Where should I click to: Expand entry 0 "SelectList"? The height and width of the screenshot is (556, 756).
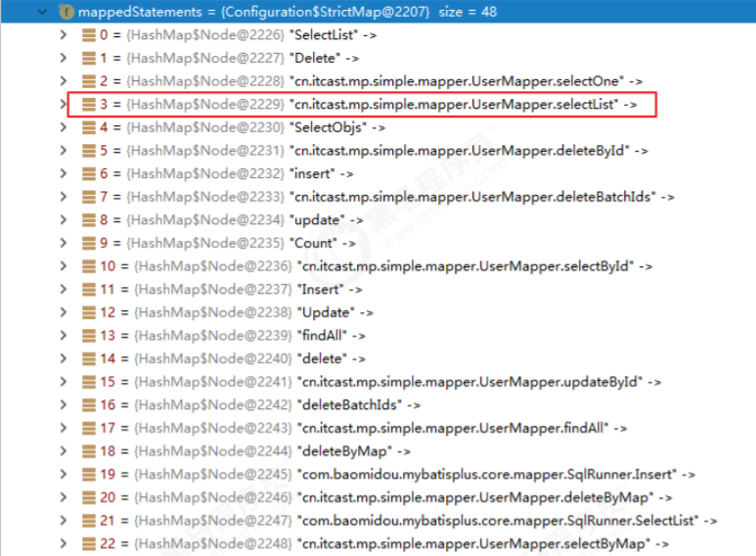(64, 35)
